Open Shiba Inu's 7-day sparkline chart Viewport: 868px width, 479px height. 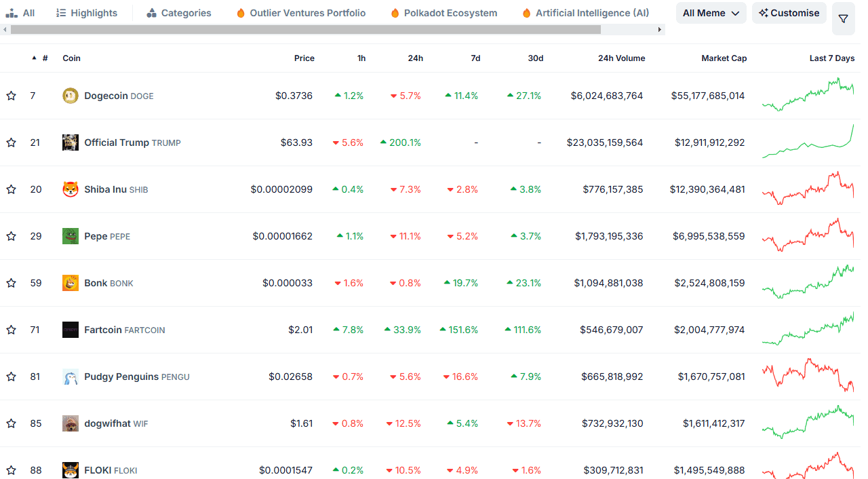click(808, 188)
